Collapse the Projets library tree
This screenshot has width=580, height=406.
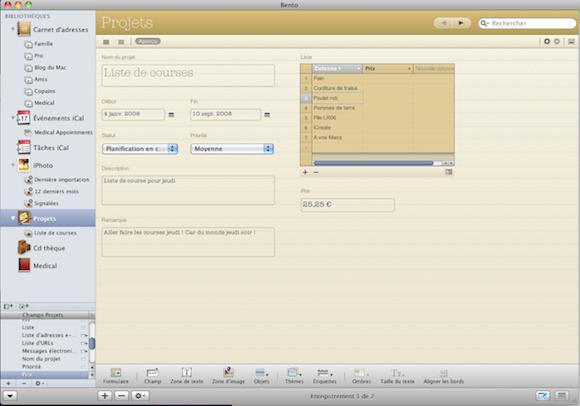[x=13, y=218]
